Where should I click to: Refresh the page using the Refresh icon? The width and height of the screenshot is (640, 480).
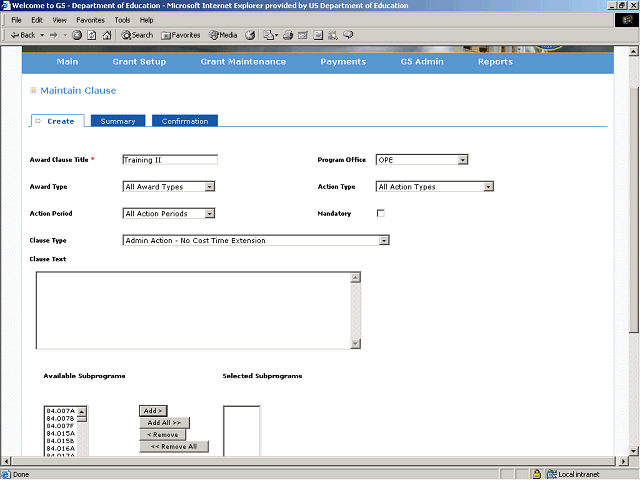(x=92, y=35)
